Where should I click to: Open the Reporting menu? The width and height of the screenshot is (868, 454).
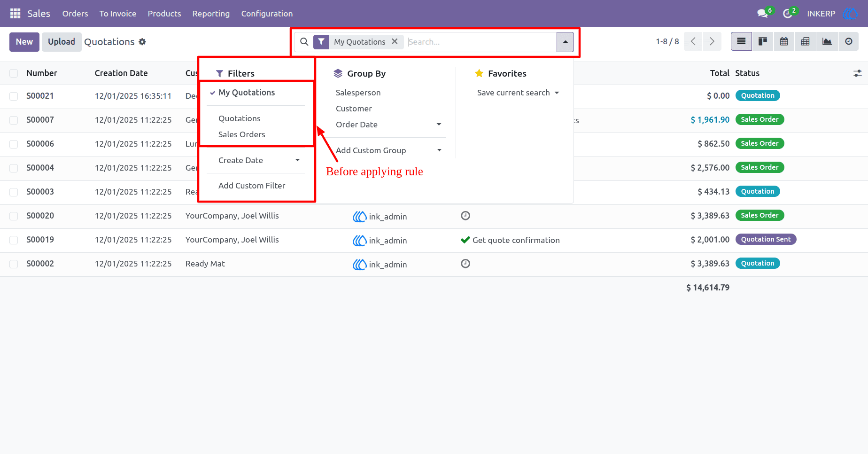click(211, 14)
